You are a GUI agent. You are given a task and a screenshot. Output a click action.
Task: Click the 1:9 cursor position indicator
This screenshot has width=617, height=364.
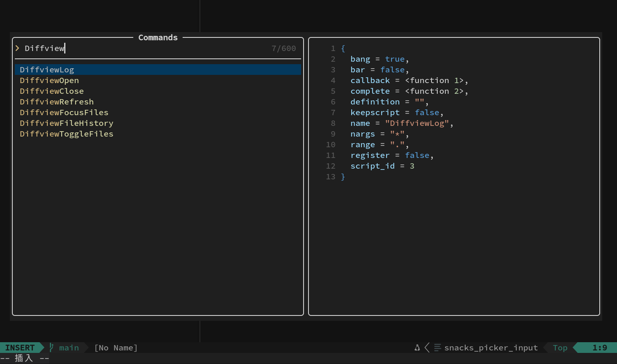tap(600, 348)
